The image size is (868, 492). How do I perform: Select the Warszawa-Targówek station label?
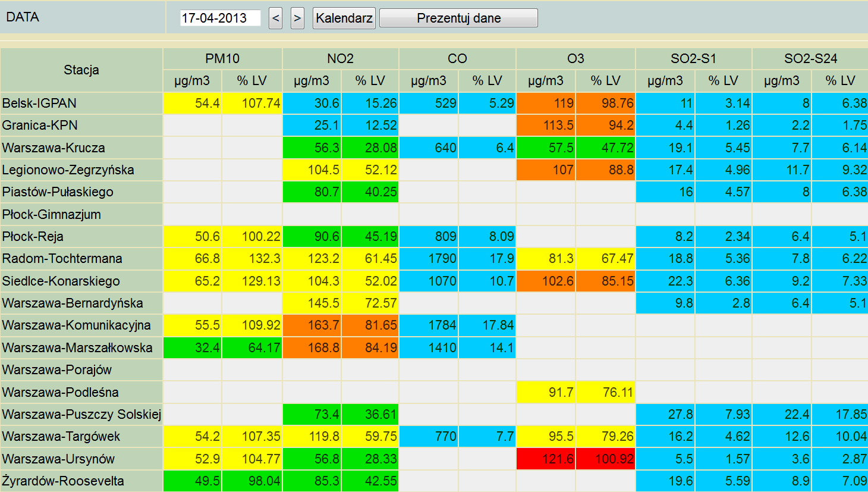click(x=81, y=436)
